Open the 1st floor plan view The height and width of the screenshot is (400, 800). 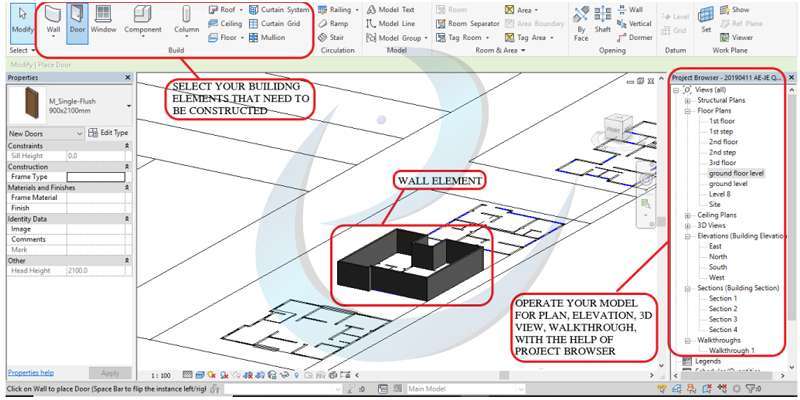click(722, 121)
